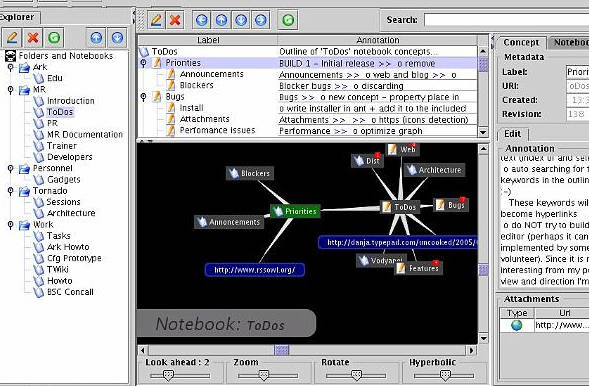This screenshot has height=386, width=589.
Task: Click the pencil edit icon in Explorer toolbar
Action: (x=12, y=38)
